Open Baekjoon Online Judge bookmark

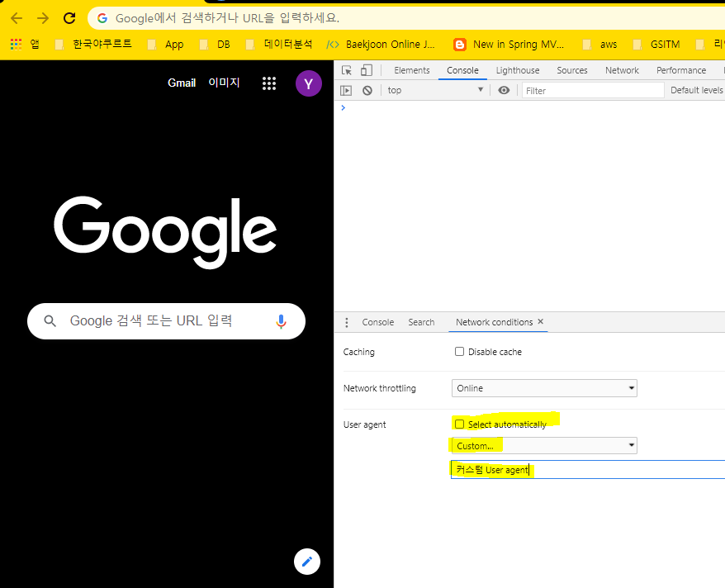[x=381, y=44]
